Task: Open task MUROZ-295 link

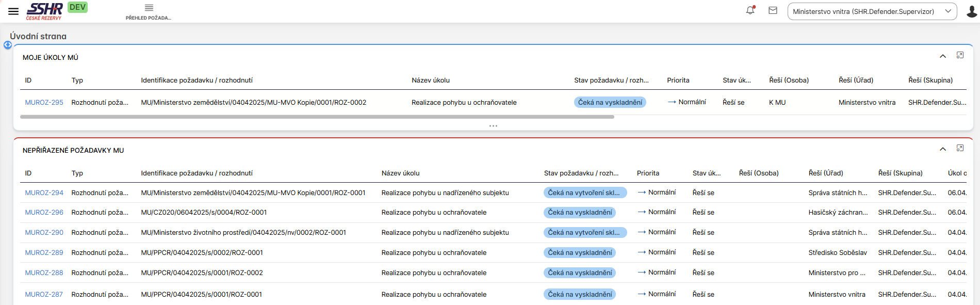Action: point(44,103)
